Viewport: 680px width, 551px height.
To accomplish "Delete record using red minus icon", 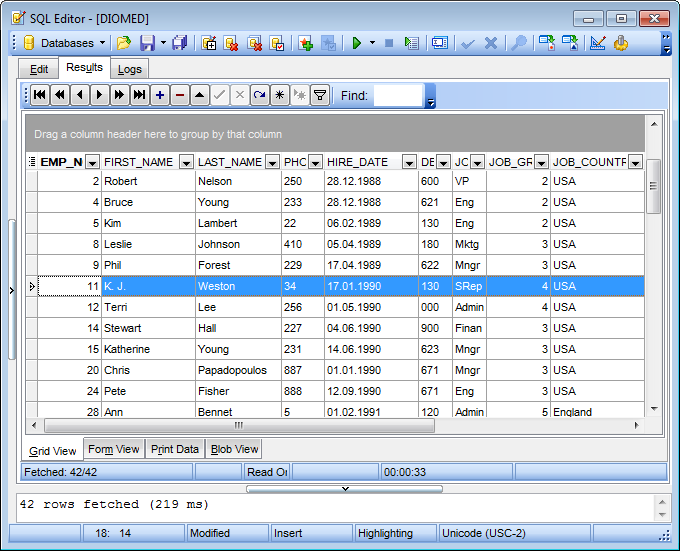I will coord(180,95).
